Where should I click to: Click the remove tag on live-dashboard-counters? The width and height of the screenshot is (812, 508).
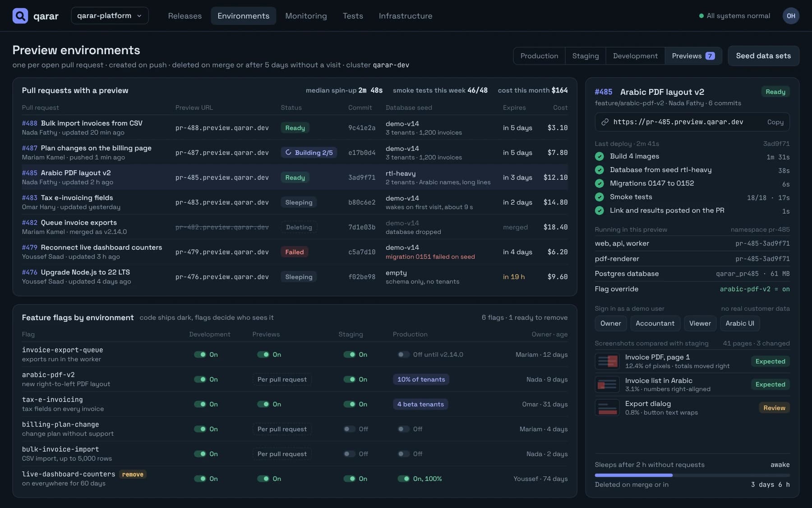(133, 474)
